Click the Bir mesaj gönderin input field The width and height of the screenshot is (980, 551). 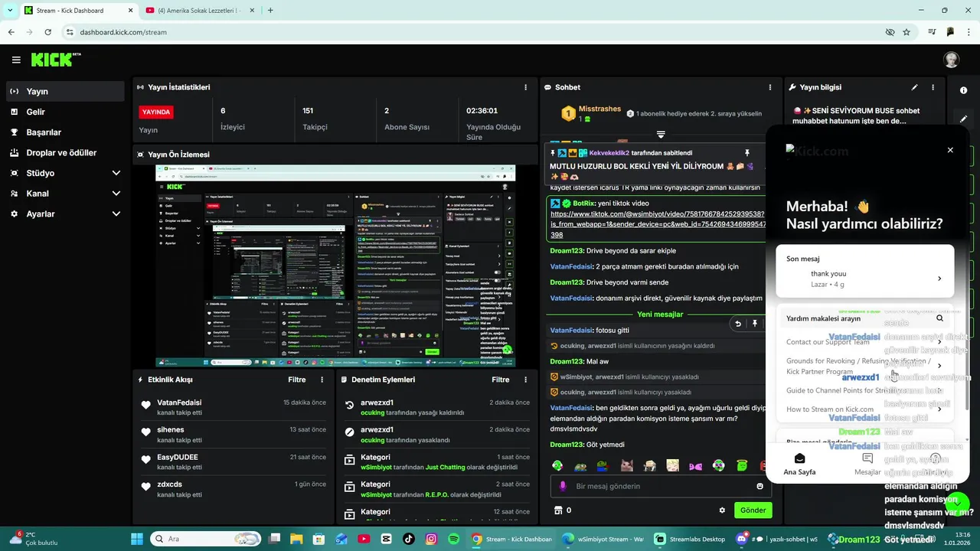[x=660, y=486]
